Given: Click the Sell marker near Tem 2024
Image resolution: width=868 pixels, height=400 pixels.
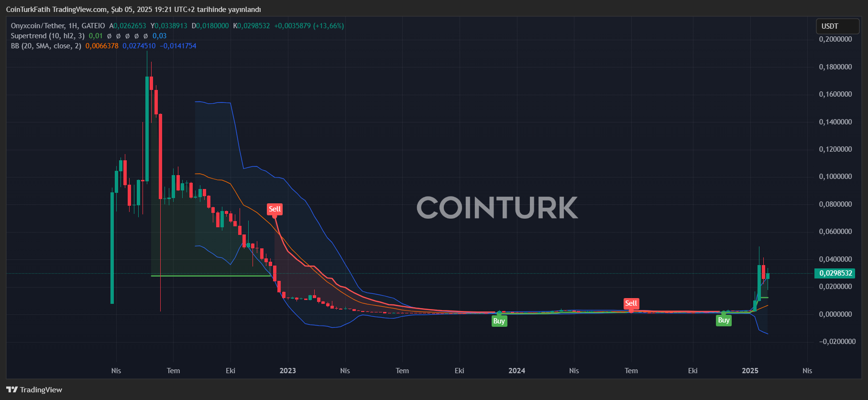Looking at the screenshot, I should click(631, 303).
